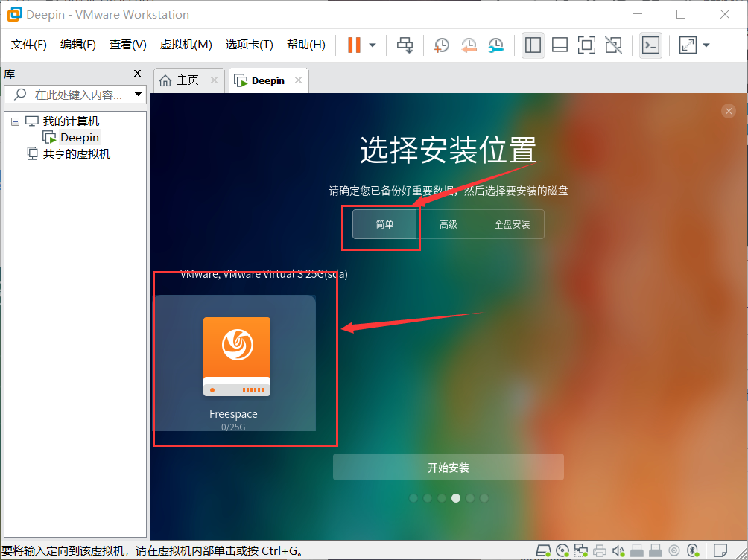Choose the 高级 install mode

click(x=448, y=224)
